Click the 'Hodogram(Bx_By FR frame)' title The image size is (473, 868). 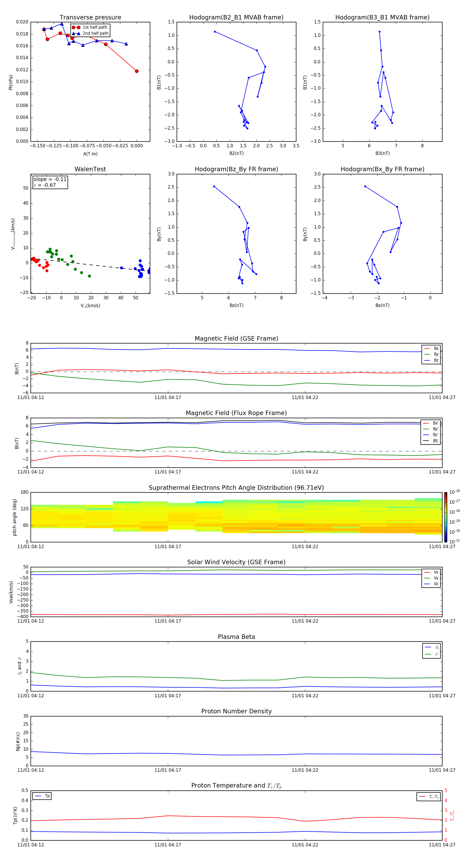point(382,169)
